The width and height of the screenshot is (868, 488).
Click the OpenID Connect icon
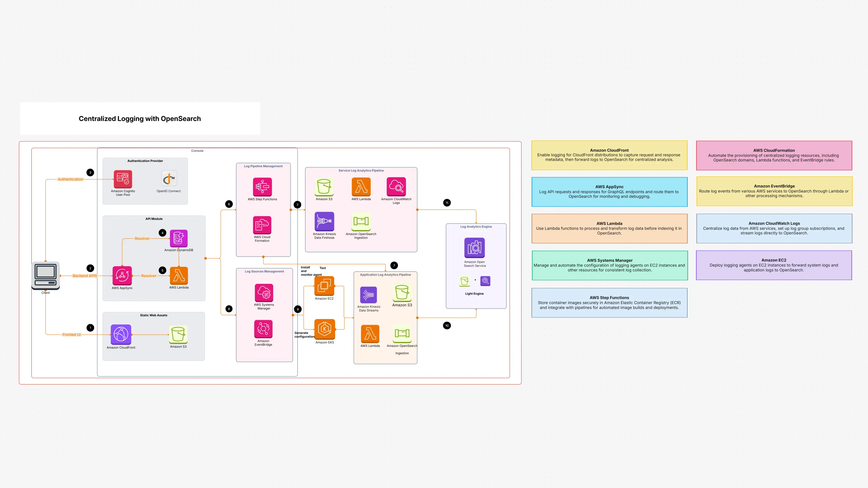click(x=169, y=179)
